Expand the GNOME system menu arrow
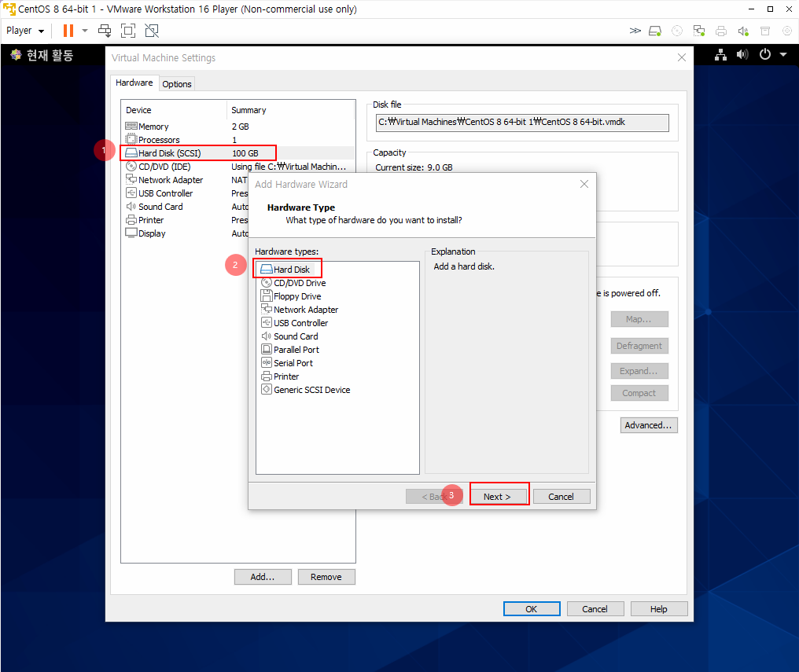Image resolution: width=799 pixels, height=672 pixels. point(783,54)
